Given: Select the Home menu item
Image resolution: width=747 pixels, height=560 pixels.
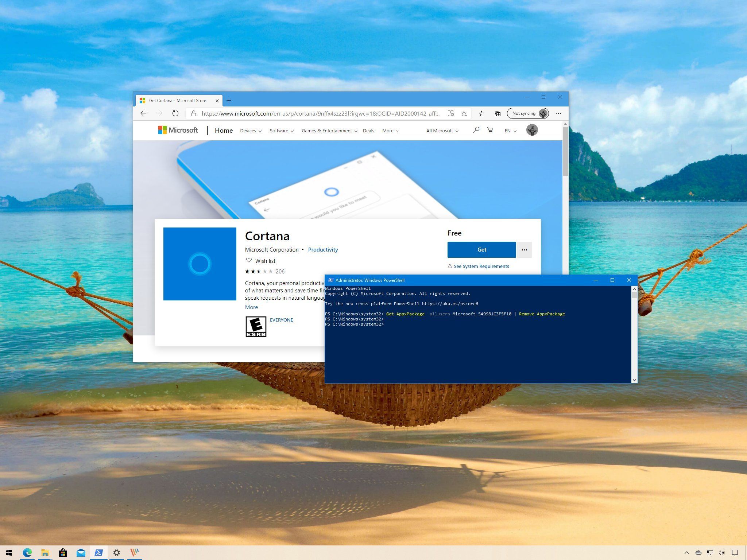Looking at the screenshot, I should coord(224,130).
